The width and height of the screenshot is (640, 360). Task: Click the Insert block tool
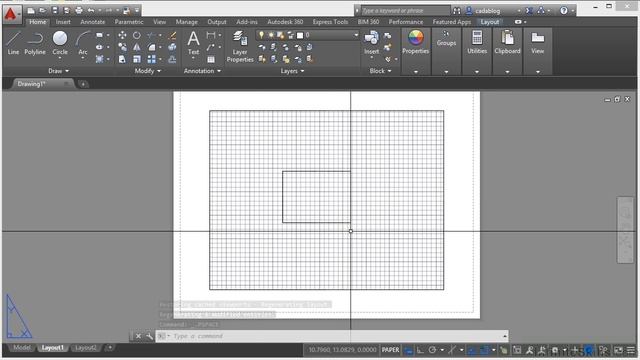371,43
